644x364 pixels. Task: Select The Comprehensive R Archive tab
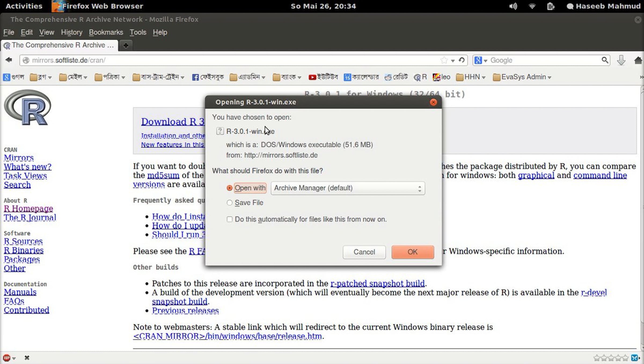59,45
